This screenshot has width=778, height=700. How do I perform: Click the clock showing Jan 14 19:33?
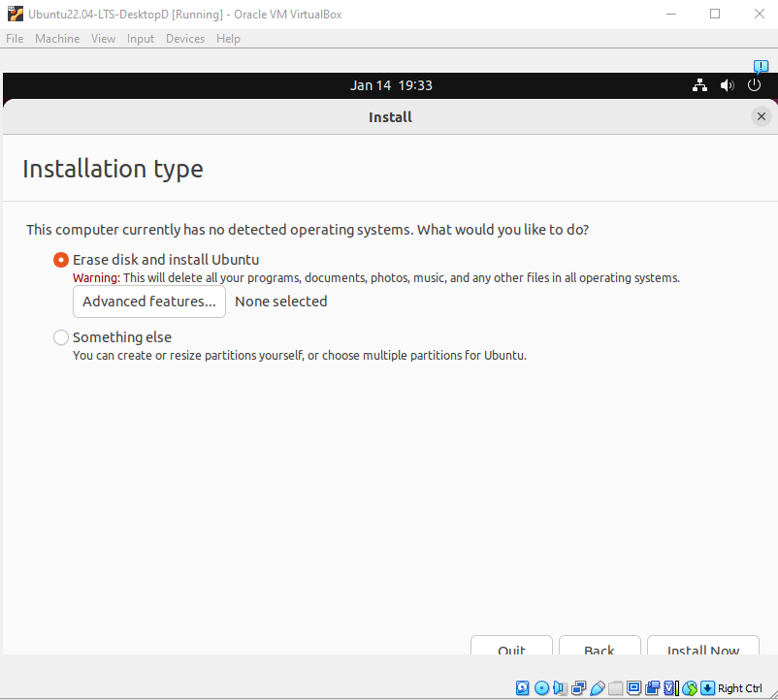point(391,85)
